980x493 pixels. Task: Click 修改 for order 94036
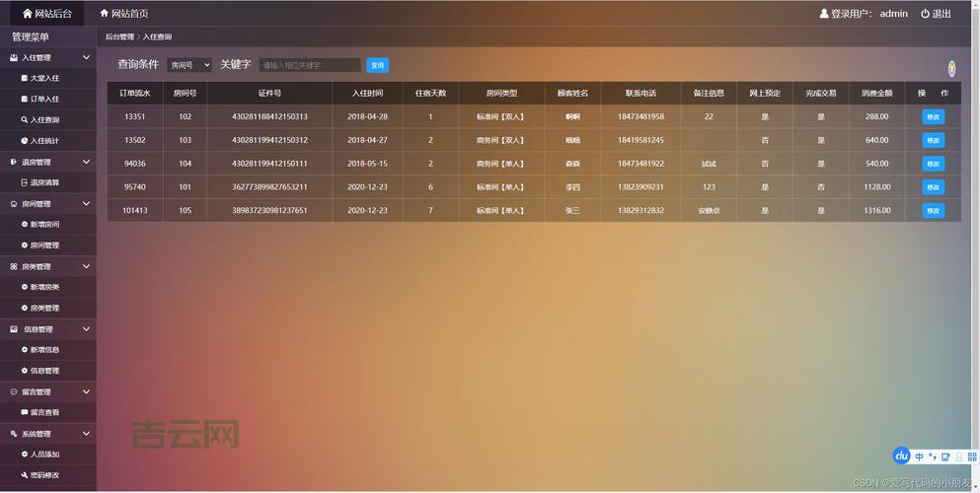point(934,164)
